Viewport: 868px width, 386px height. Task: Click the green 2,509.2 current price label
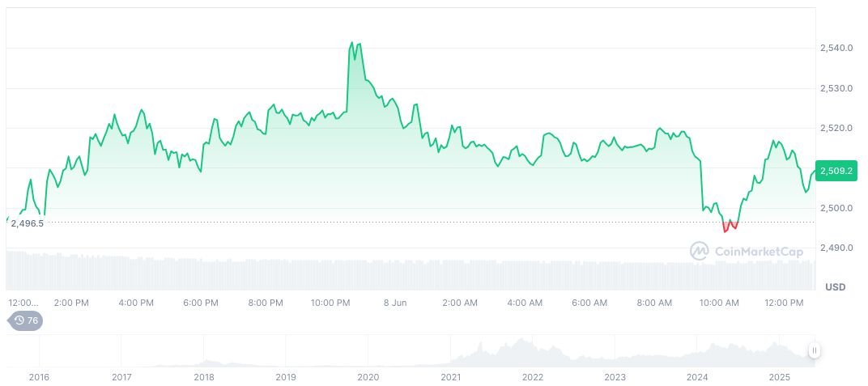[837, 171]
